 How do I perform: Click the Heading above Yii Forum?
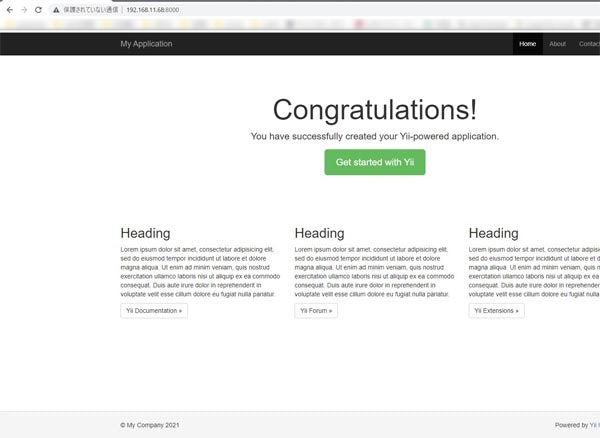tap(320, 233)
